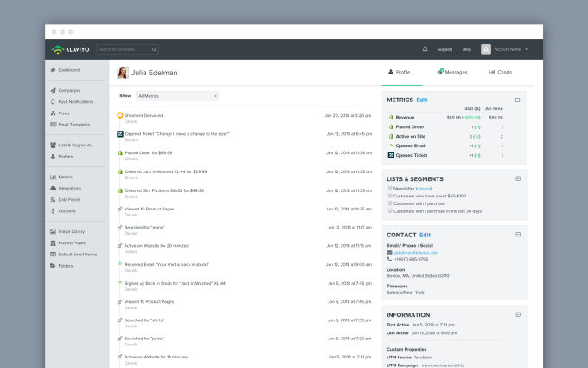Click the Flows icon in the sidebar
The width and height of the screenshot is (588, 368).
[x=54, y=113]
